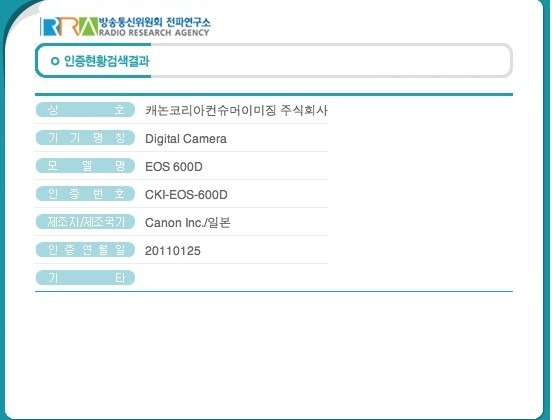Click the RRA Radio Research Agency logo

click(x=125, y=27)
